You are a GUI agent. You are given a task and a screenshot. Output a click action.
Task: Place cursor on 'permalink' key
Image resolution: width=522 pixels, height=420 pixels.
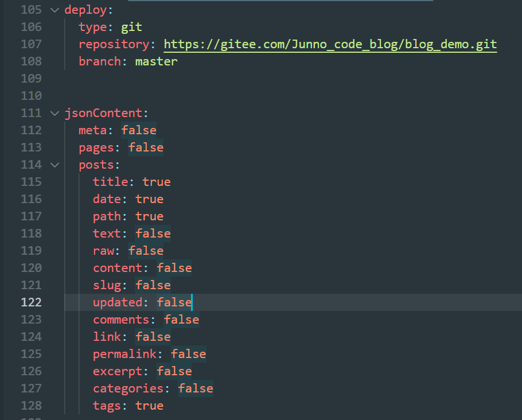[x=124, y=354]
